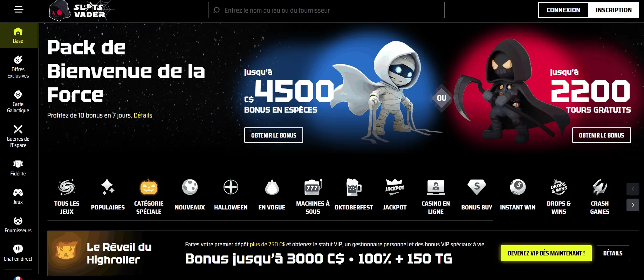Image resolution: width=644 pixels, height=280 pixels.
Task: Show previous categories with left arrow
Action: click(633, 189)
